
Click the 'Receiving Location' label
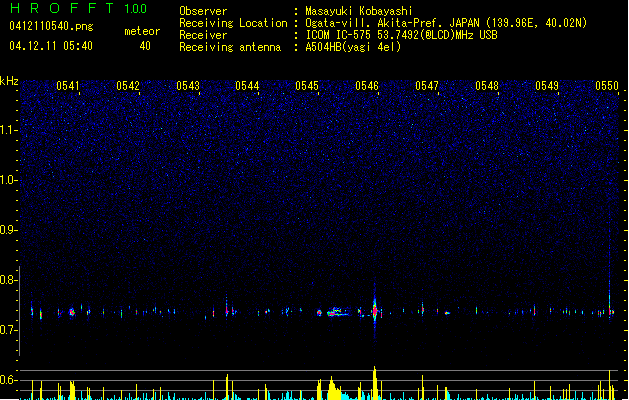[x=233, y=23]
